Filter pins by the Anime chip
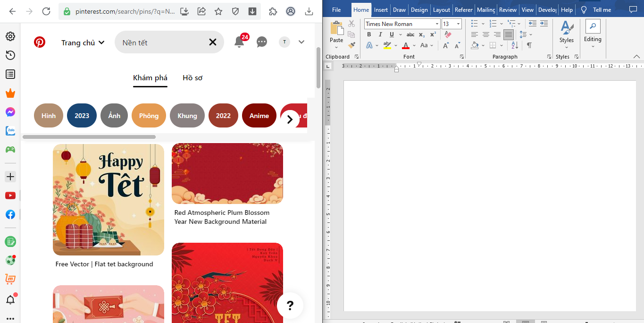The image size is (644, 323). pos(259,116)
